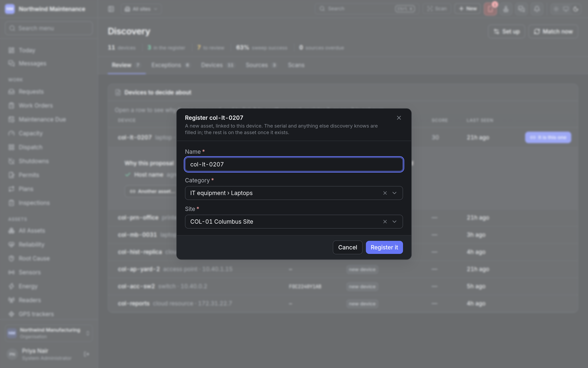Open Work Orders in the sidebar
The image size is (588, 368).
point(49,106)
